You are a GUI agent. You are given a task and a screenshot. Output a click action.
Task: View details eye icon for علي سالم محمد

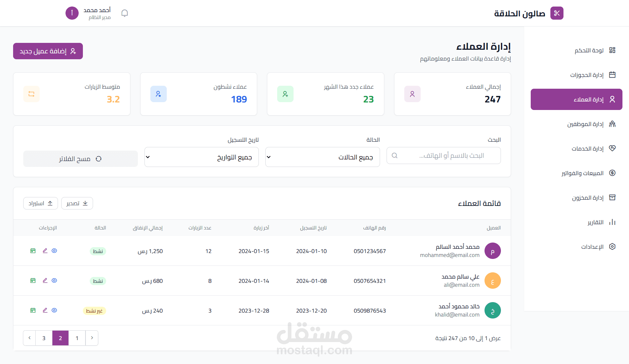pos(54,281)
